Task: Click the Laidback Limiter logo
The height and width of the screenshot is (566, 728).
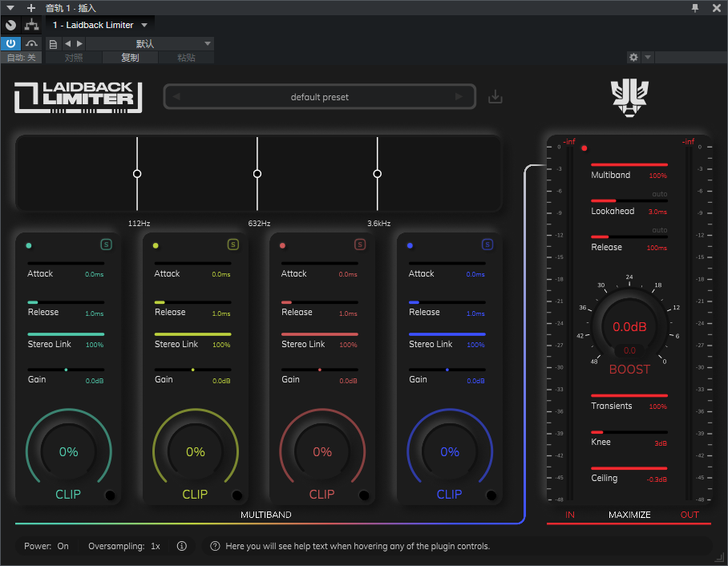Action: pos(79,97)
